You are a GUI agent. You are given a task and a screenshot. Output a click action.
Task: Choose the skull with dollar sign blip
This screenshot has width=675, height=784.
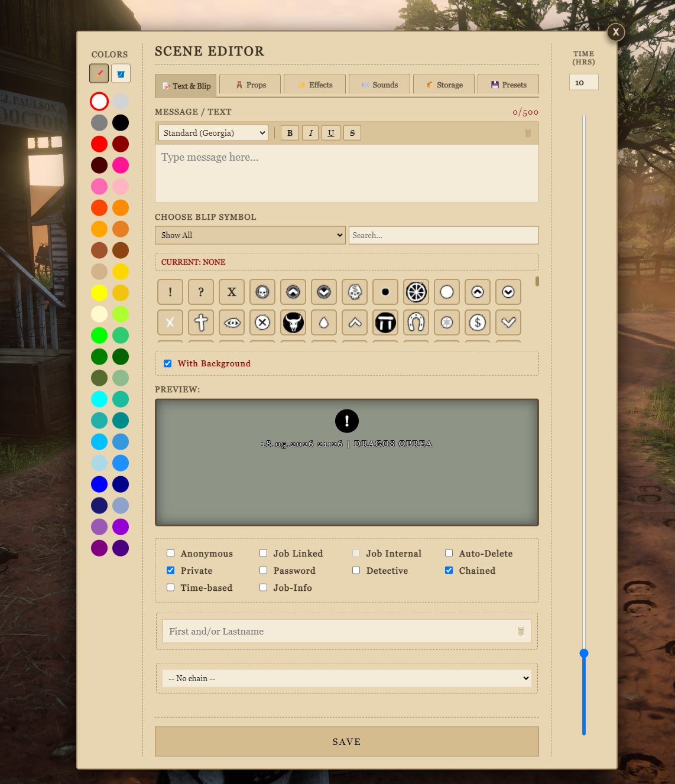click(x=355, y=292)
